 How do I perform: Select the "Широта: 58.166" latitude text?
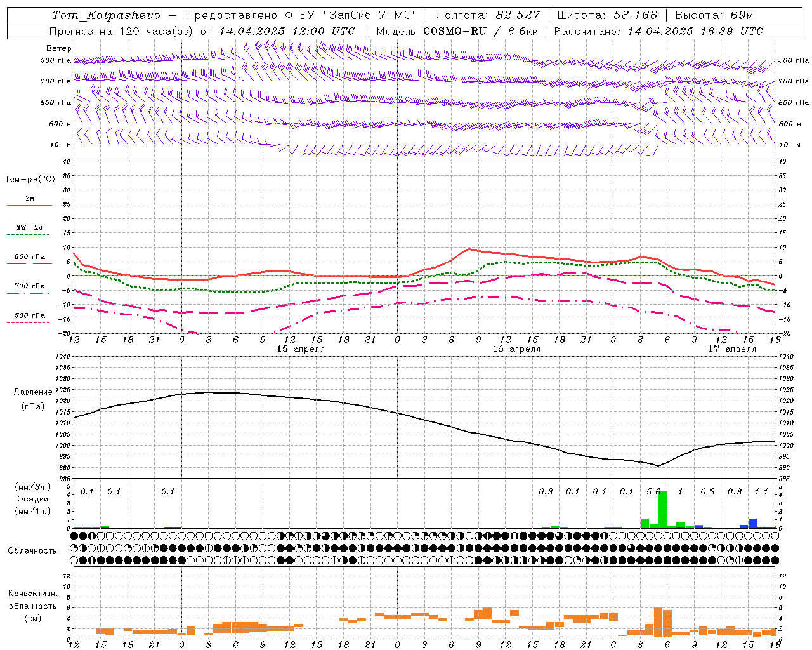[608, 15]
